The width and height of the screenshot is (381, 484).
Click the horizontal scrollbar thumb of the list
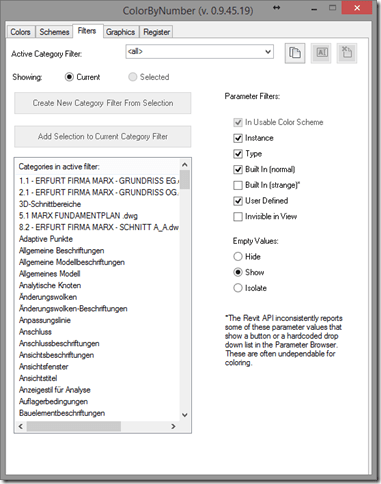(74, 426)
